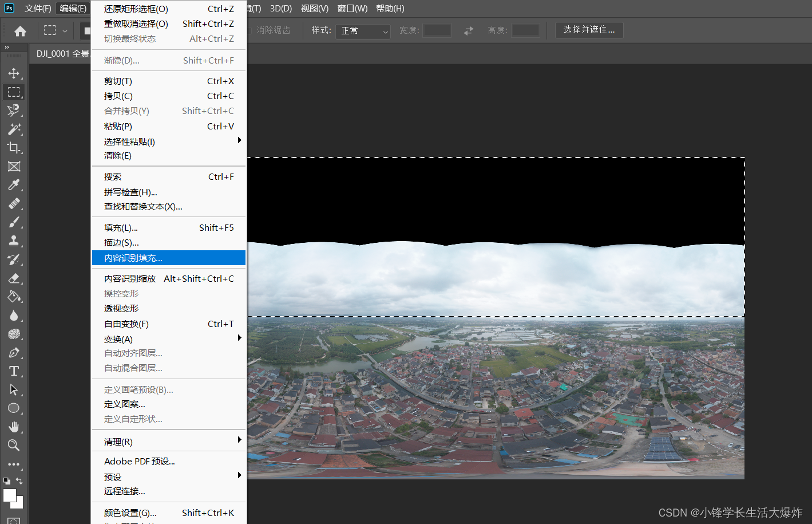Choose 自由变换(F) menu item
This screenshot has width=812, height=524.
169,324
